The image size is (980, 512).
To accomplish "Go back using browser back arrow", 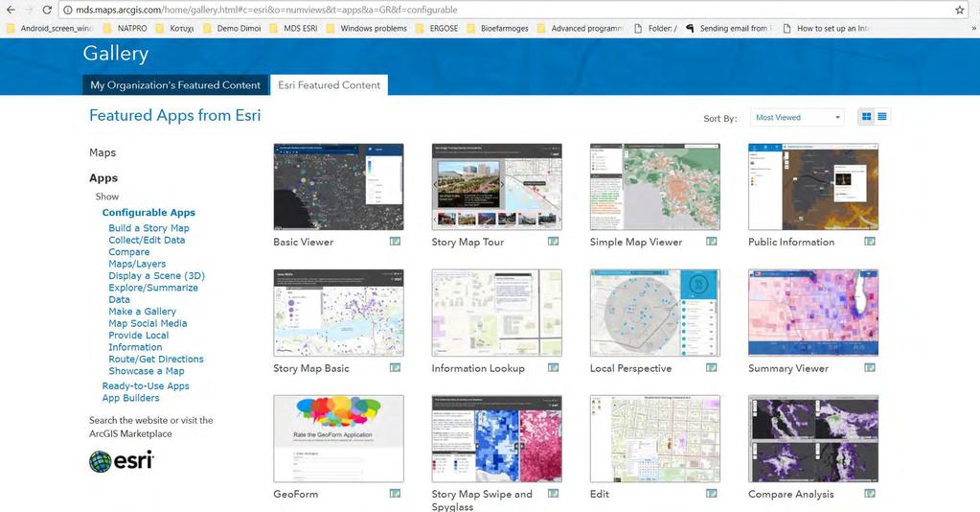I will pos(11,10).
